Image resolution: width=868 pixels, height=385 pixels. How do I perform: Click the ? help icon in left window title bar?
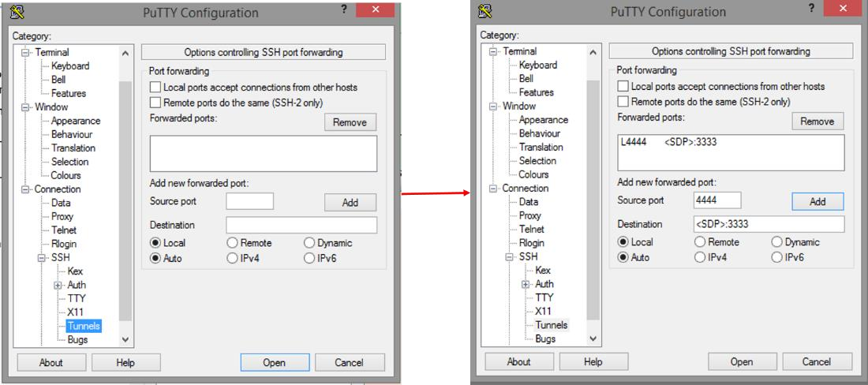point(344,9)
